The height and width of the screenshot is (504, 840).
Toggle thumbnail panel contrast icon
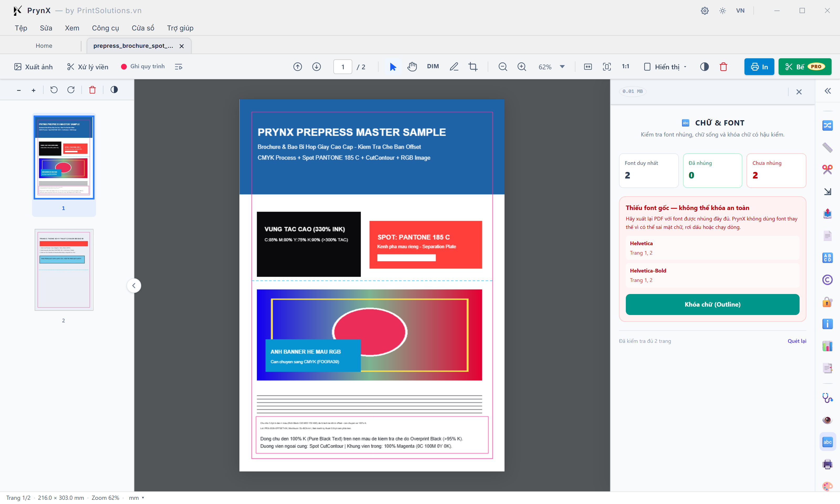point(114,90)
